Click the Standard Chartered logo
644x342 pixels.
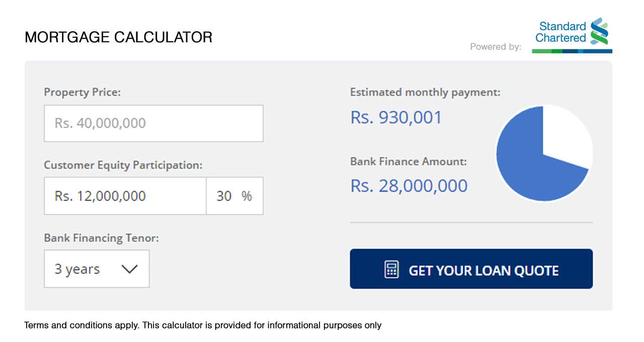coord(572,35)
